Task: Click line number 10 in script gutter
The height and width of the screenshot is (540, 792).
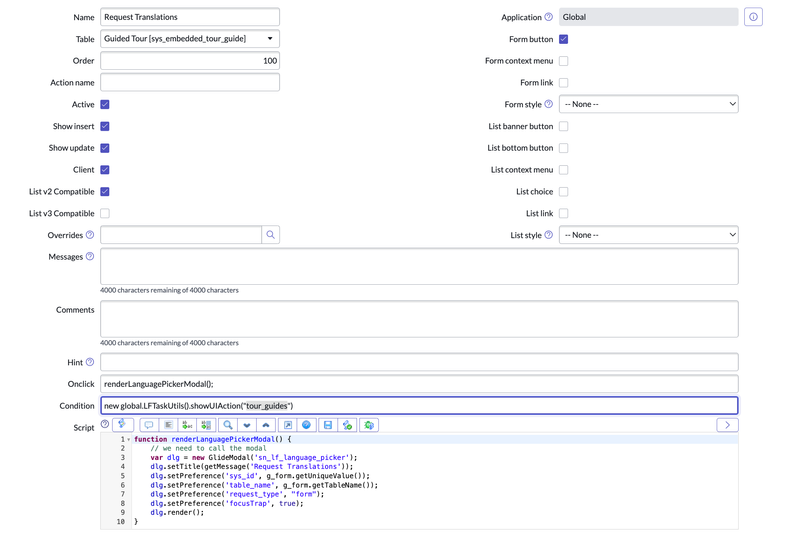Action: (x=120, y=522)
